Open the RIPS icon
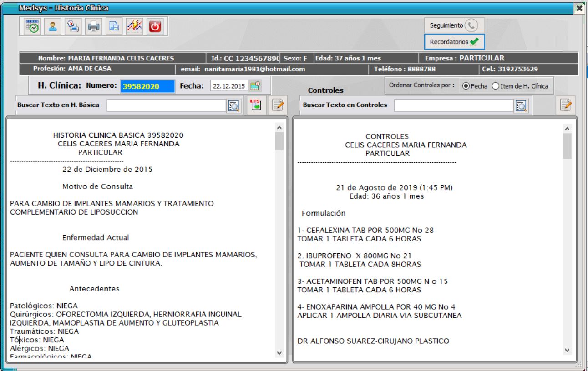 pyautogui.click(x=255, y=105)
